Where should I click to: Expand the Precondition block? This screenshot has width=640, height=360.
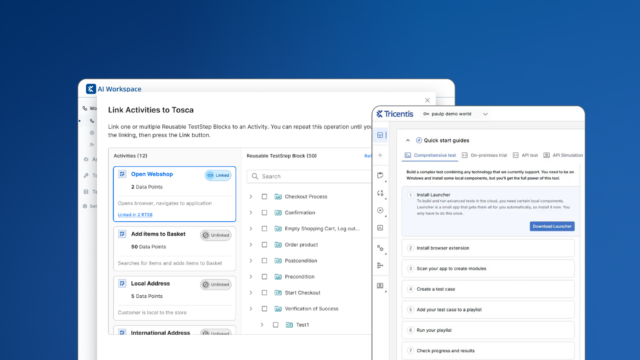(251, 277)
